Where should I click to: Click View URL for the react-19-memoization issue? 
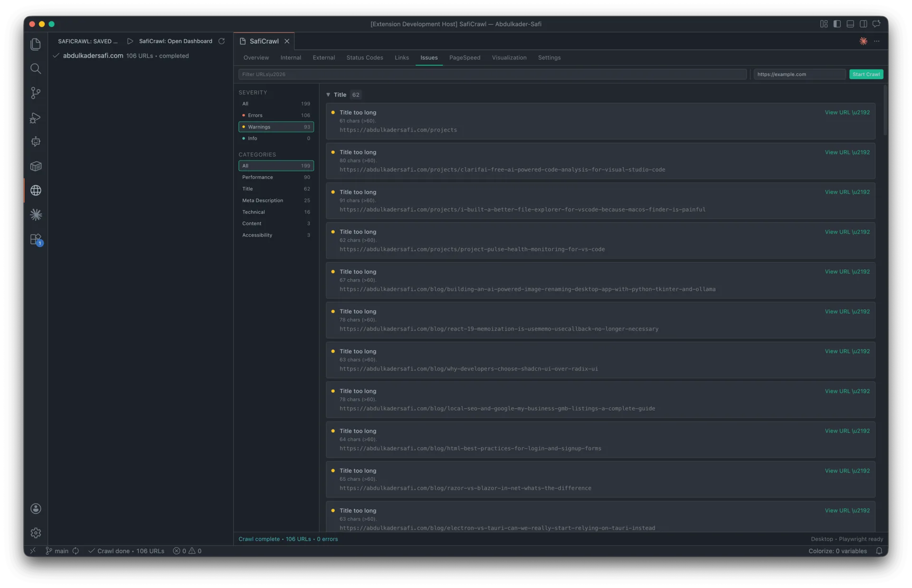click(x=847, y=312)
